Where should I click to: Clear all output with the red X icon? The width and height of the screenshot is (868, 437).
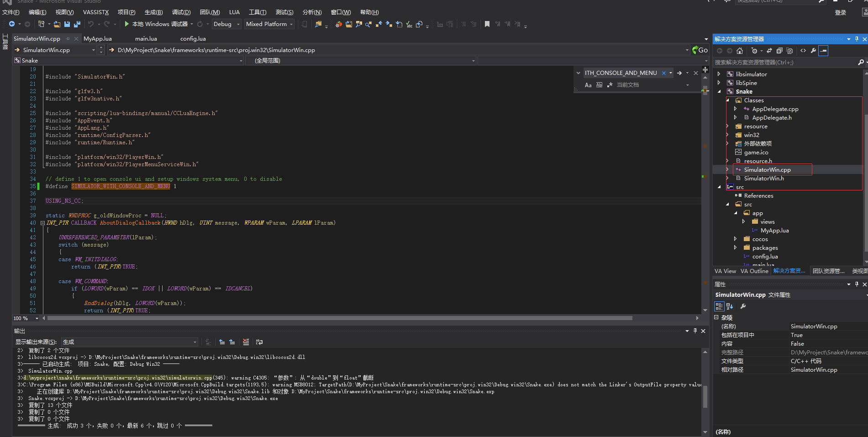pos(246,342)
